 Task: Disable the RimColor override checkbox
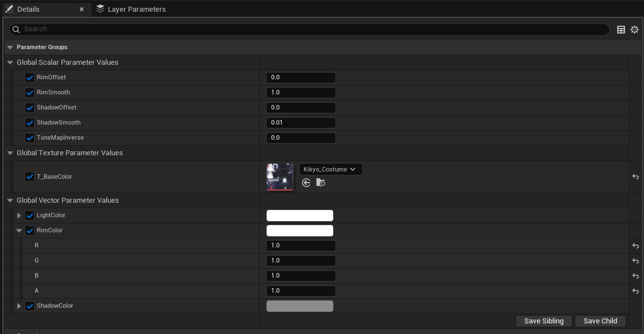(x=30, y=231)
